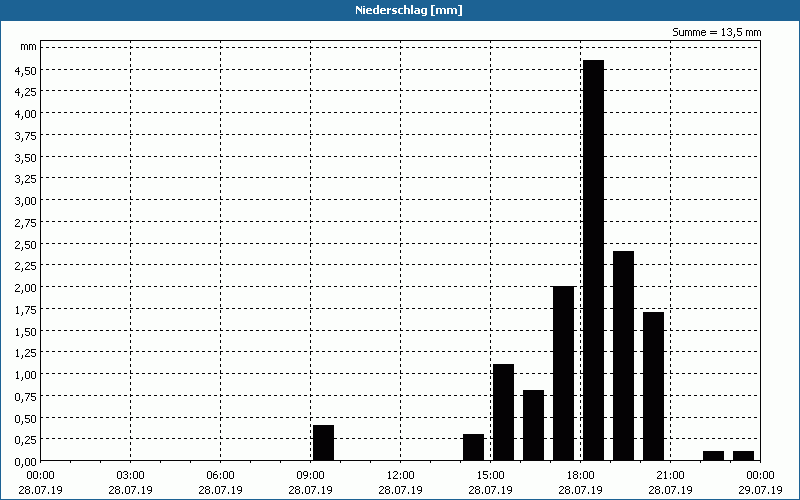Screen dimensions: 800x500
Task: Select the 2,50 y-axis value
Action: [x=26, y=245]
